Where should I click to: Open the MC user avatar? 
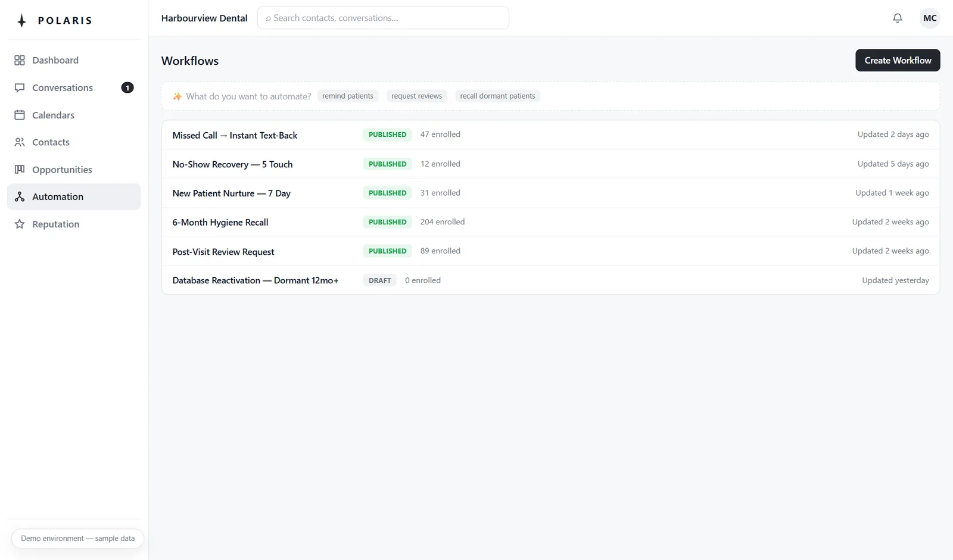[x=930, y=18]
